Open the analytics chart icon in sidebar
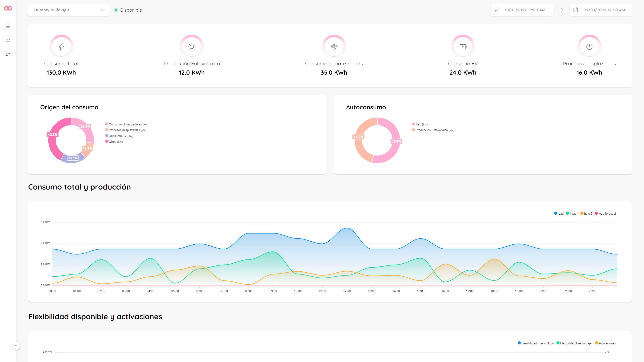This screenshot has height=362, width=644. pos(8,40)
